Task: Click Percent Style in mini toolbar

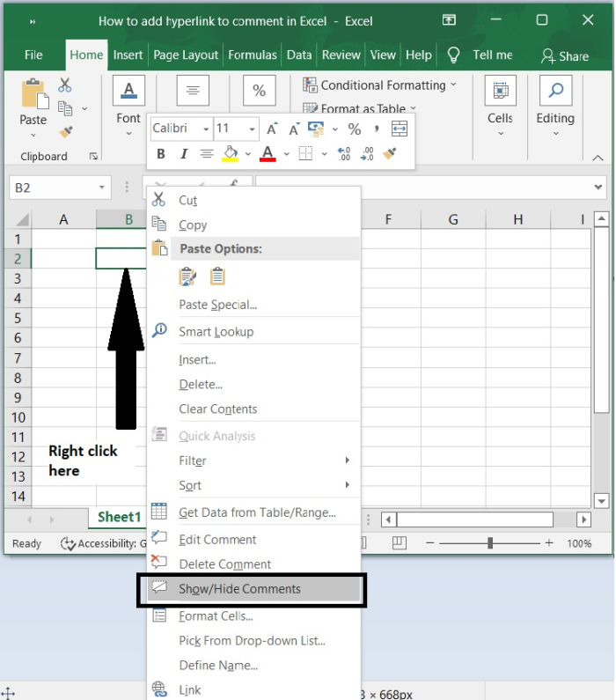Action: (355, 129)
